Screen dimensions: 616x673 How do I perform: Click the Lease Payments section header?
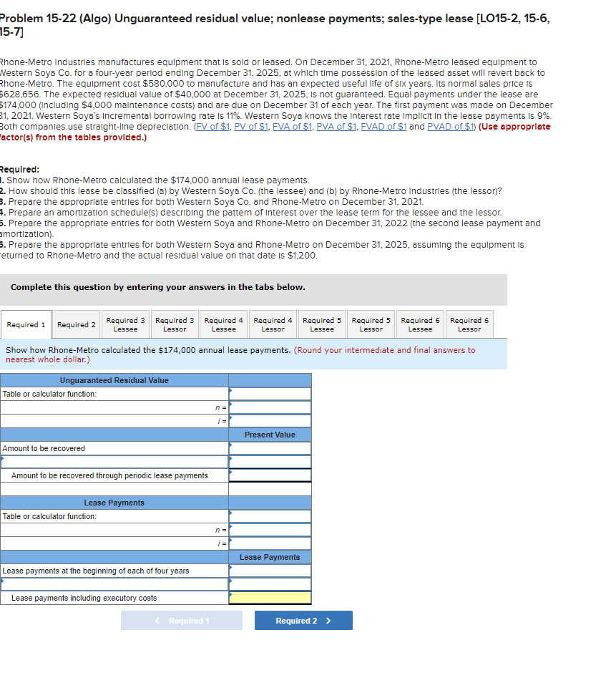[114, 503]
